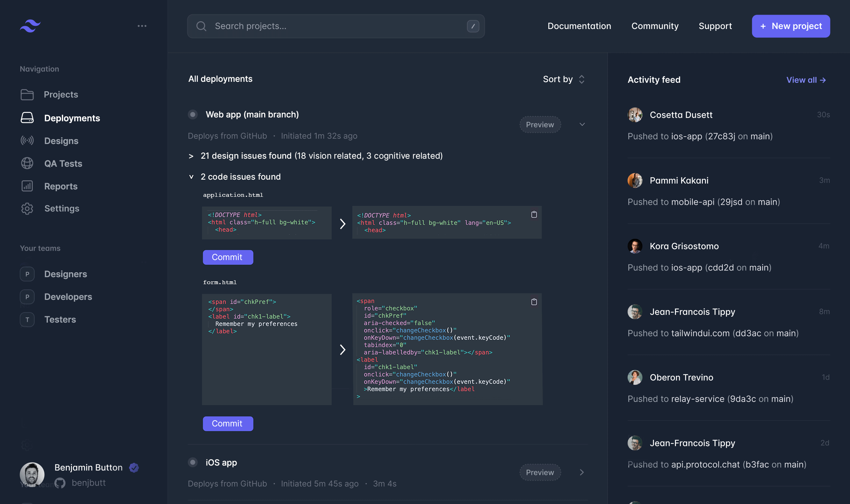Click the Tailwind logo icon top-left
This screenshot has height=504, width=850.
tap(29, 26)
